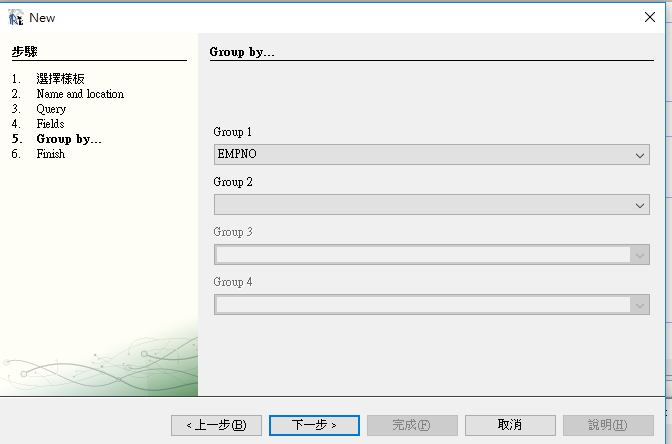The height and width of the screenshot is (444, 672).
Task: Expand the Group 3 dropdown arrow
Action: click(x=640, y=255)
